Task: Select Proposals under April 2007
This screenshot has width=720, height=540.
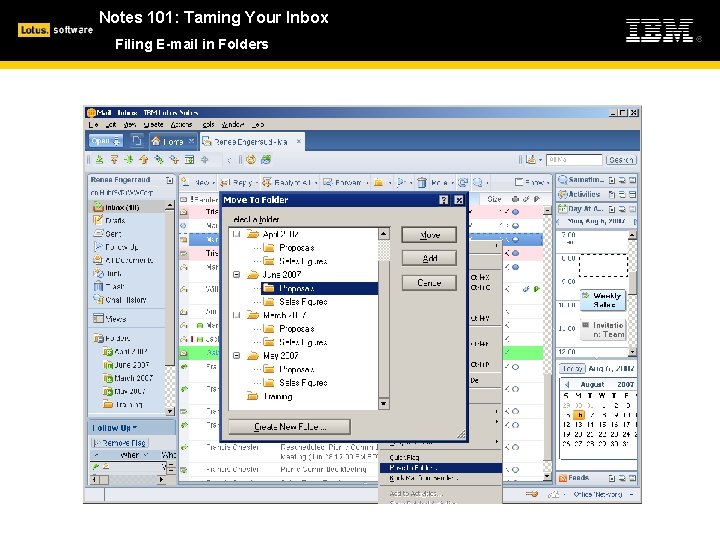Action: 297,248
